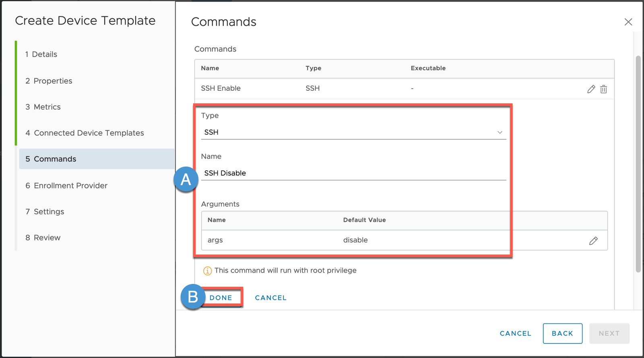Go to step 1 Details

(41, 54)
